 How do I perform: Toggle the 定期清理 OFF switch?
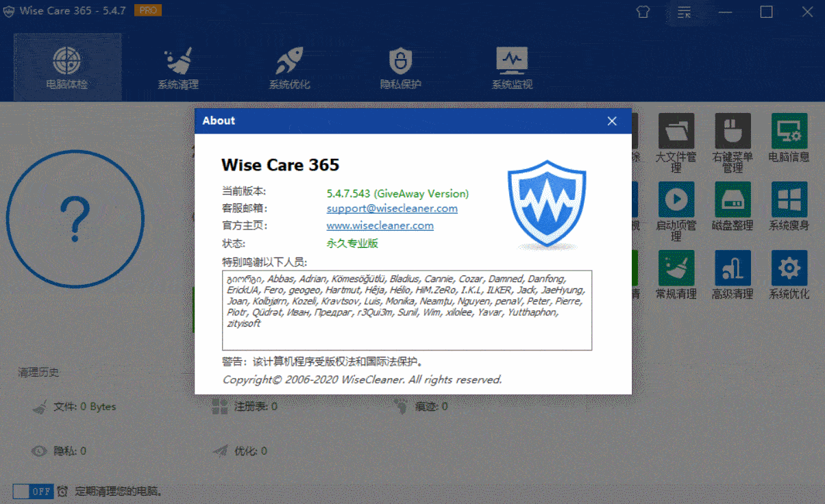[32, 492]
